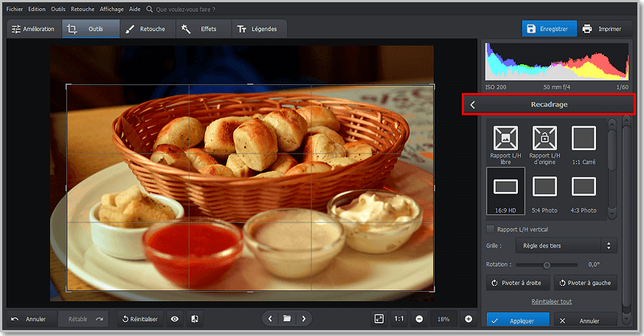Click the Réinitialiser button in bottom toolbar

coord(140,319)
